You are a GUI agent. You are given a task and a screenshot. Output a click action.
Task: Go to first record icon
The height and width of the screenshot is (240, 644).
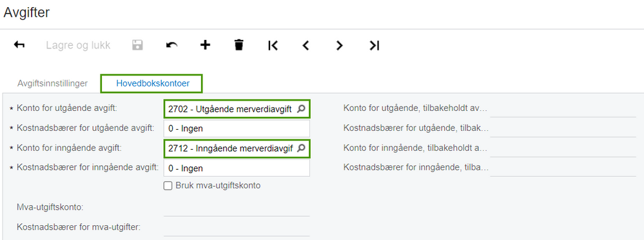[273, 45]
